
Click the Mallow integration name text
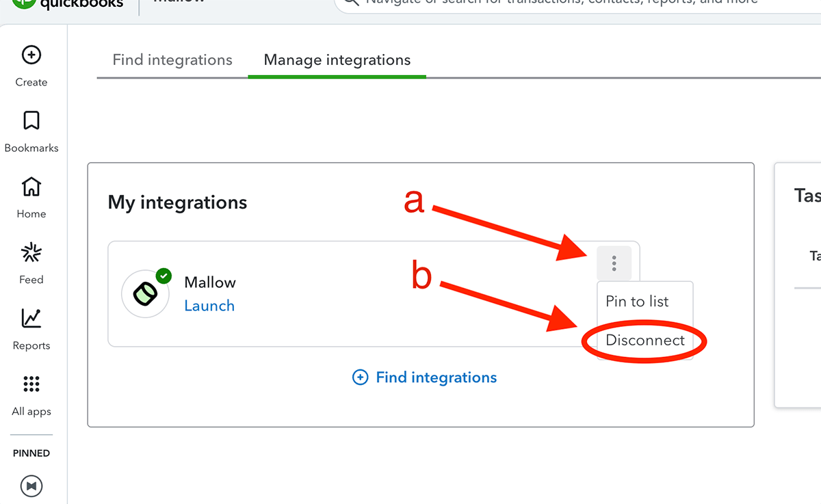(x=210, y=282)
